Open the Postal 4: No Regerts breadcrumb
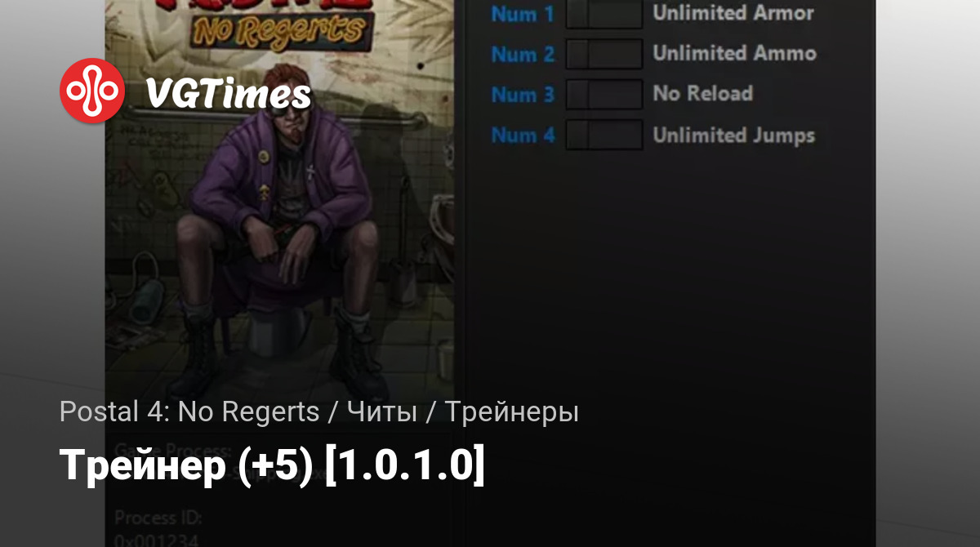Viewport: 980px width, 547px height. [x=189, y=412]
